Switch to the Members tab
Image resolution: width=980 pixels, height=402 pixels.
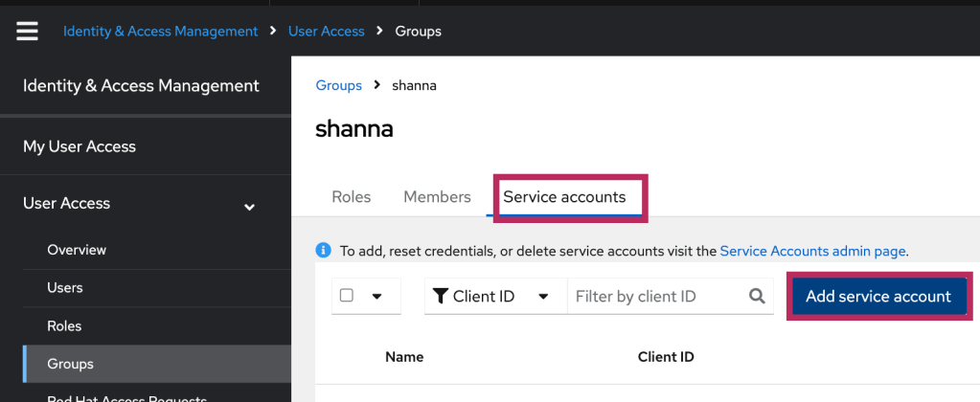click(437, 197)
